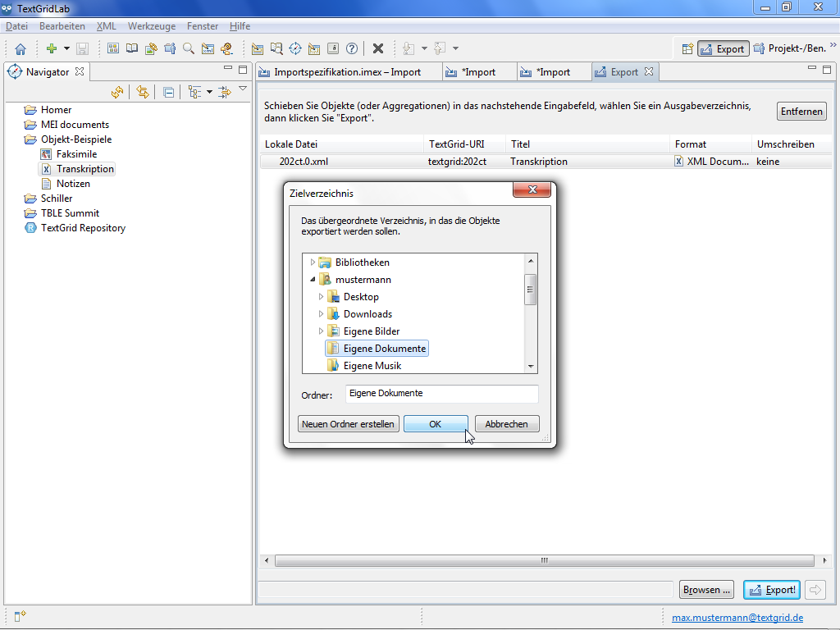Click the Neuen Ordner erstellen button
Image resolution: width=840 pixels, height=630 pixels.
(349, 424)
